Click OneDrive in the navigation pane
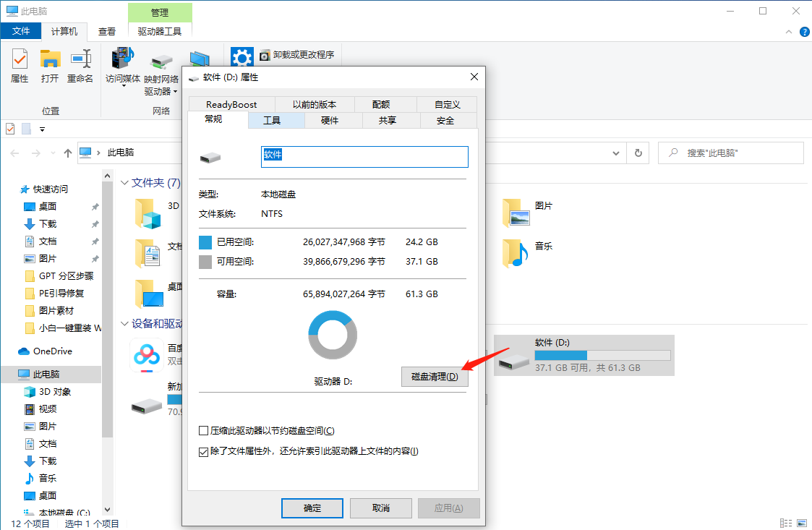This screenshot has width=812, height=530. click(x=52, y=351)
